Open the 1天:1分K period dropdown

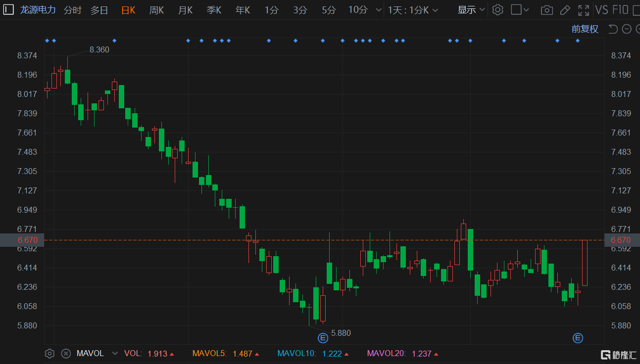[412, 10]
